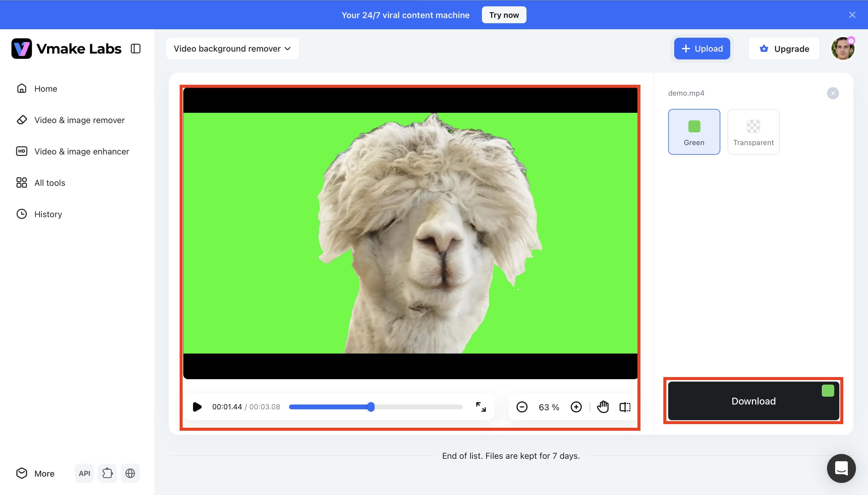Zoom in with plus icon
This screenshot has height=495, width=868.
coord(576,407)
